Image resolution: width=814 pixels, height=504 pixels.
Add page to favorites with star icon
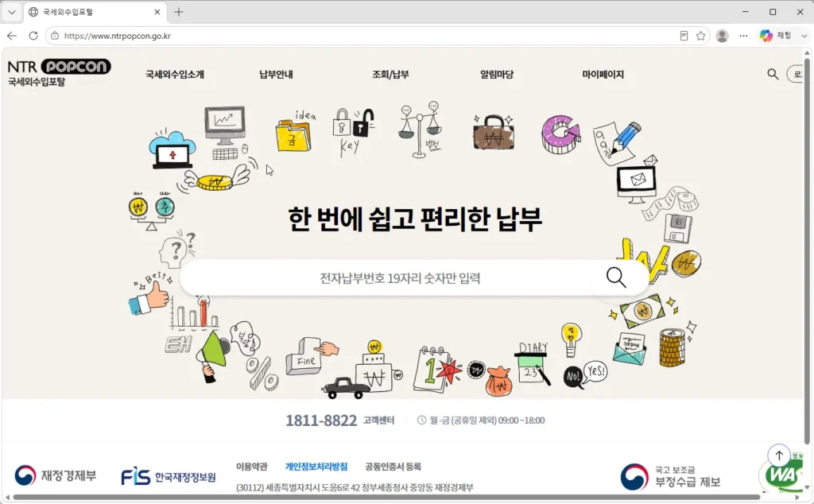coord(701,36)
